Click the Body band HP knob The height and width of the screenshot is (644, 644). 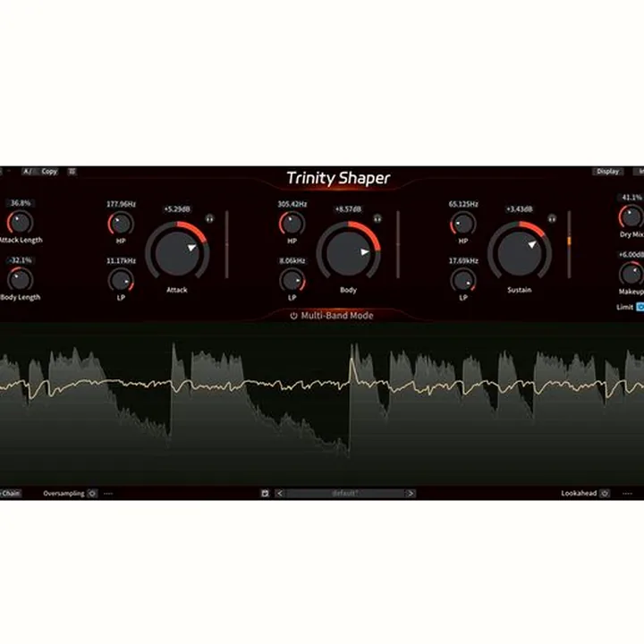pyautogui.click(x=292, y=224)
